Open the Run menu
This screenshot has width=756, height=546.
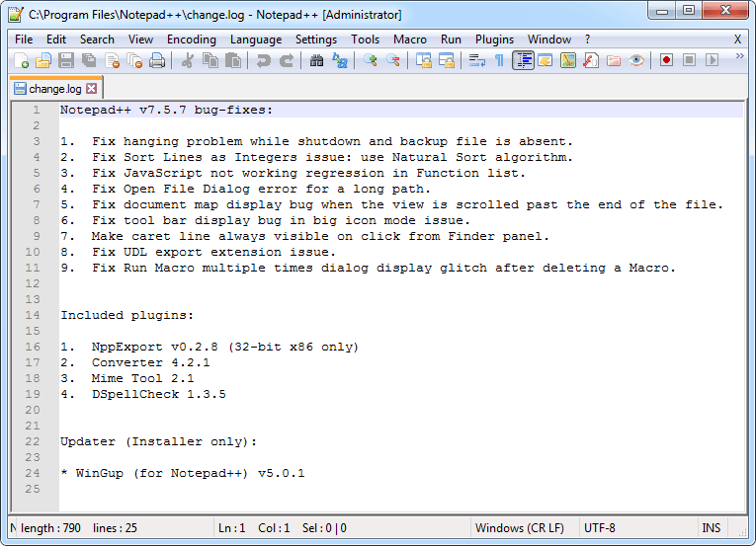coord(451,39)
